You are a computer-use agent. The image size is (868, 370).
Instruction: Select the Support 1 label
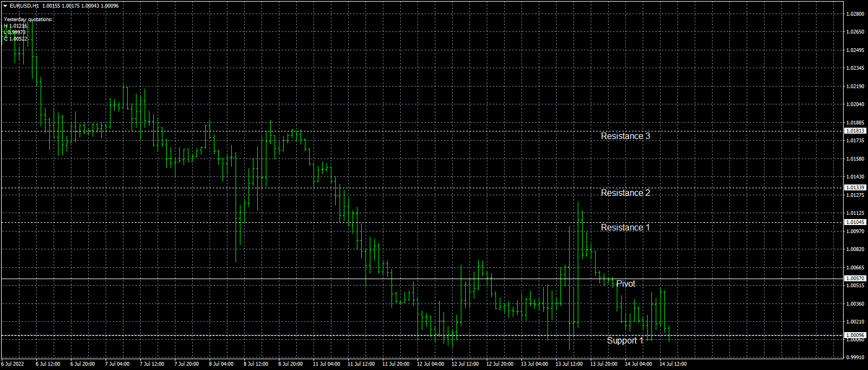625,341
